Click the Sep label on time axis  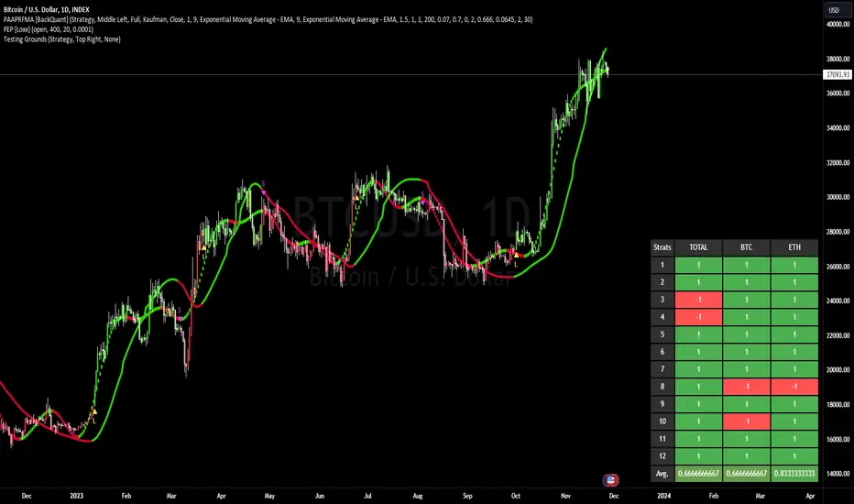click(467, 496)
